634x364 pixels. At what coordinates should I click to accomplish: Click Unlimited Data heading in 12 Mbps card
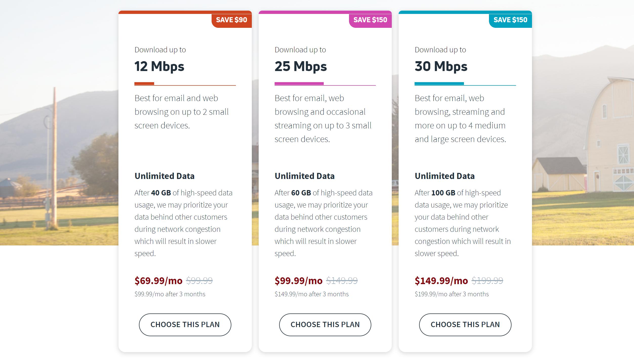165,176
